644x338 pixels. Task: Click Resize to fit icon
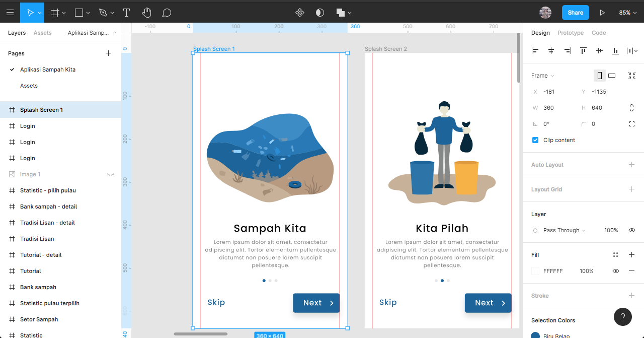pos(632,76)
